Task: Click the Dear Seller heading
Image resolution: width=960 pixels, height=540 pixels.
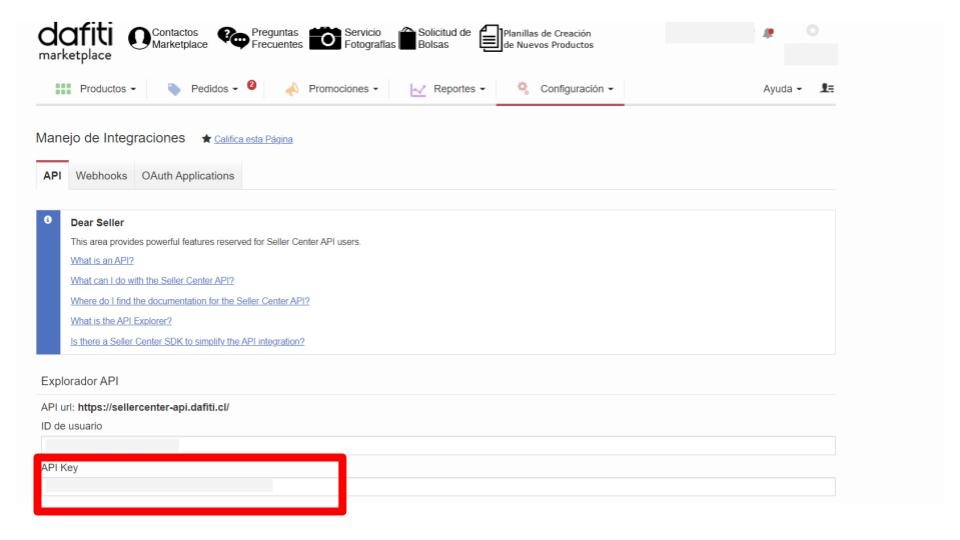Action: pos(97,223)
